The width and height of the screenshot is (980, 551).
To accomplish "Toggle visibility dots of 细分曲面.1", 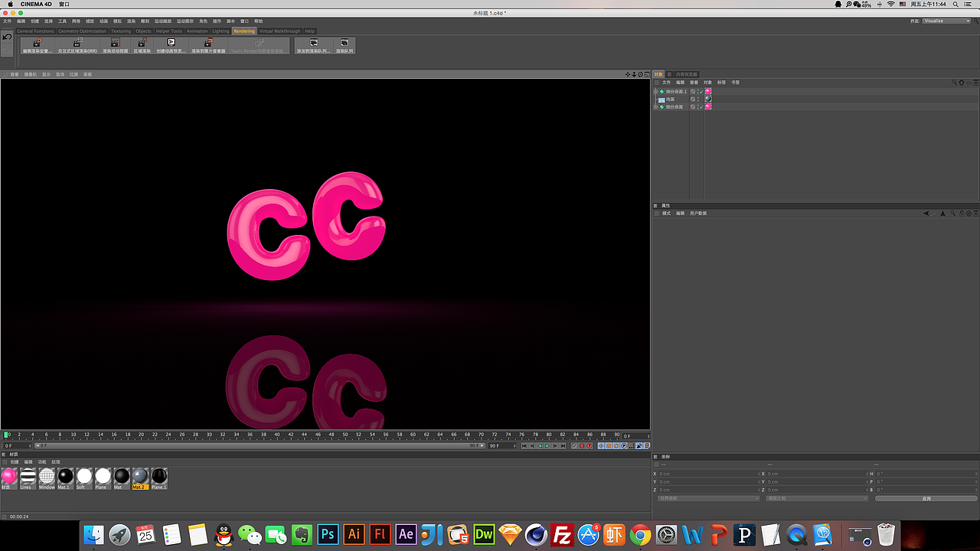I will pyautogui.click(x=698, y=91).
